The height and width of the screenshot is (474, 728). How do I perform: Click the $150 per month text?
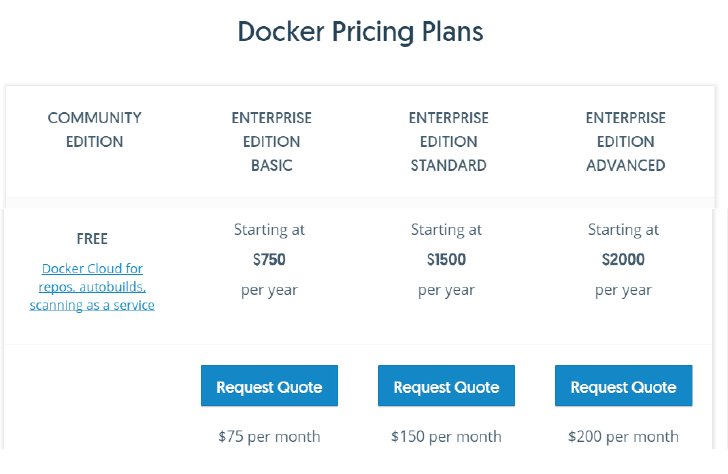[x=446, y=436]
